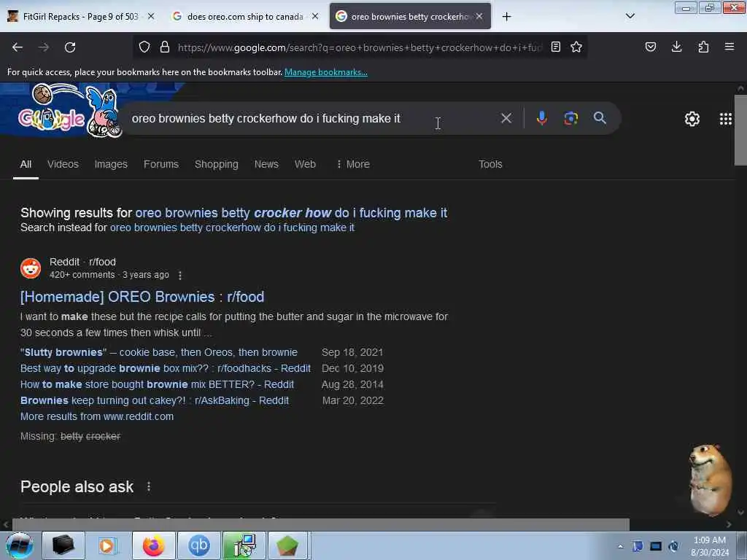Open the Firefox hamburger application menu
This screenshot has width=747, height=560.
point(729,47)
